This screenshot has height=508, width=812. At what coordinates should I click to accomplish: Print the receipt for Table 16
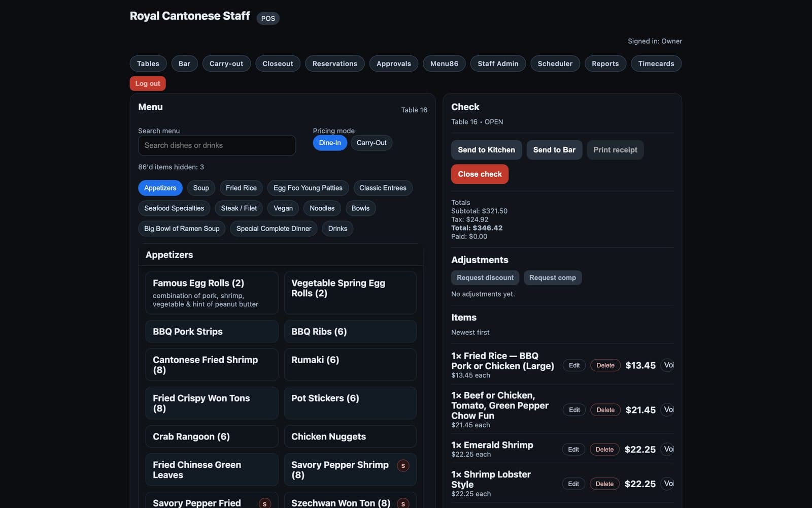click(x=615, y=150)
